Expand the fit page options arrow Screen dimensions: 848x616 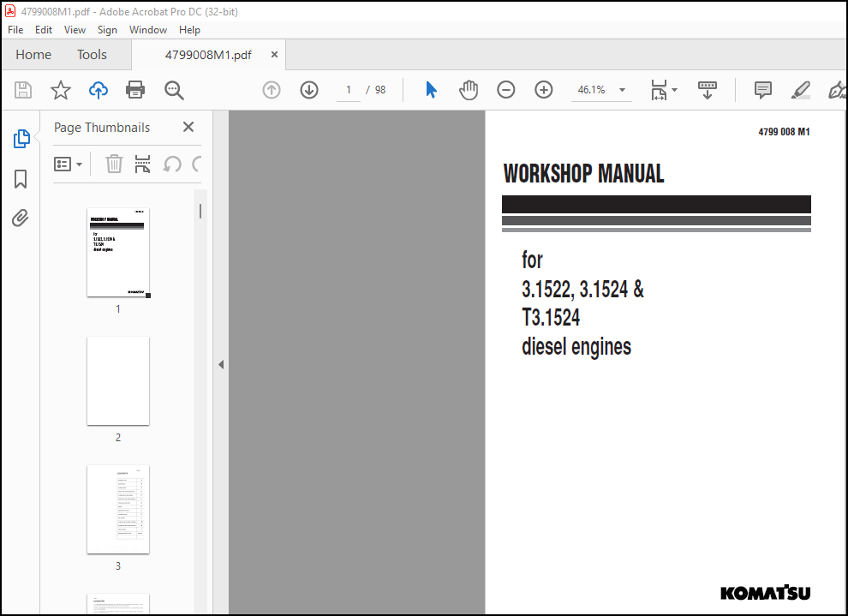(x=674, y=90)
